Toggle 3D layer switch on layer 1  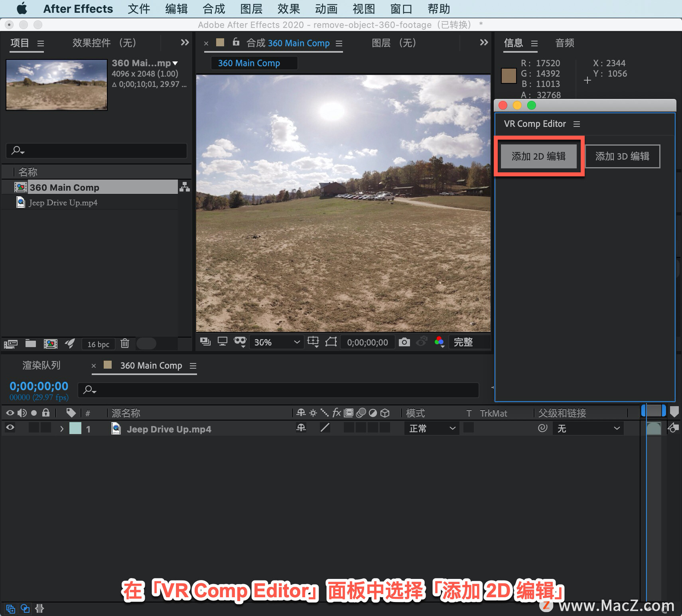click(385, 428)
